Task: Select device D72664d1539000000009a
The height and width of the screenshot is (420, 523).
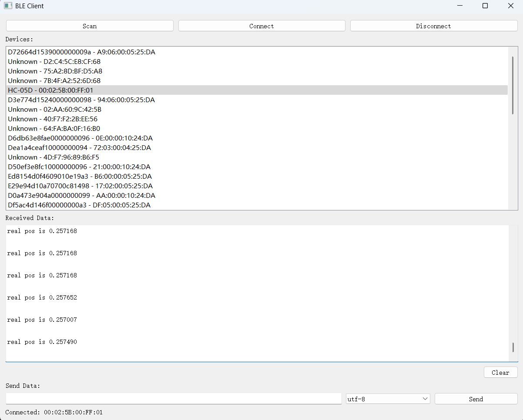Action: (x=258, y=52)
